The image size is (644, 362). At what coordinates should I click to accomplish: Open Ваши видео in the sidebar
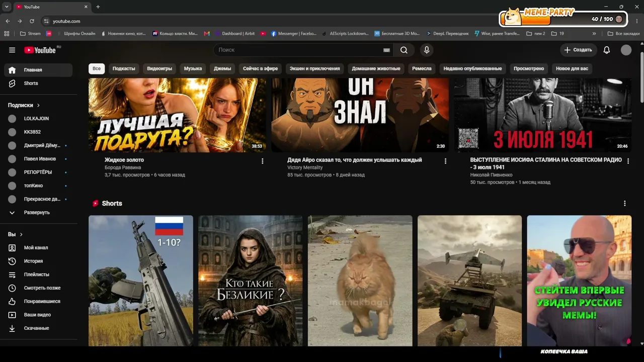(x=38, y=315)
